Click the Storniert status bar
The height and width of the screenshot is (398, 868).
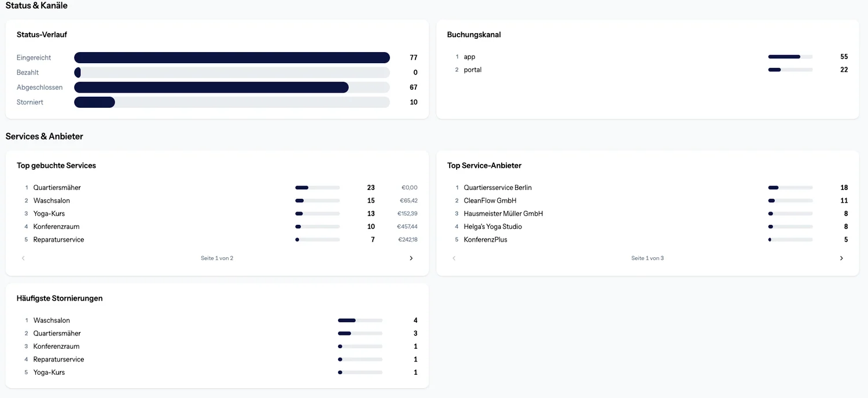point(232,102)
